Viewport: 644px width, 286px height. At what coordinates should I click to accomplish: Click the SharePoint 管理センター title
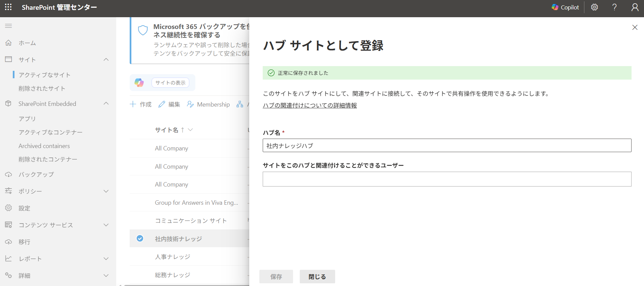pos(59,7)
